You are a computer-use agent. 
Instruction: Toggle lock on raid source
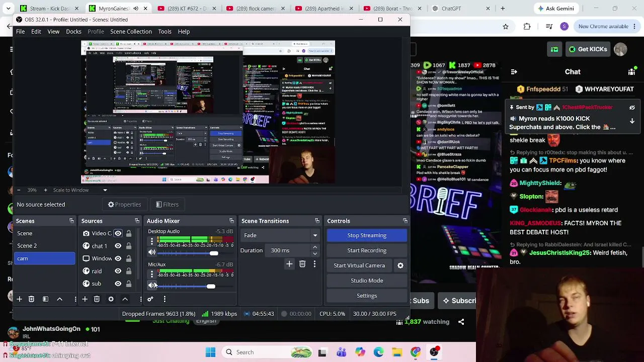(x=129, y=271)
